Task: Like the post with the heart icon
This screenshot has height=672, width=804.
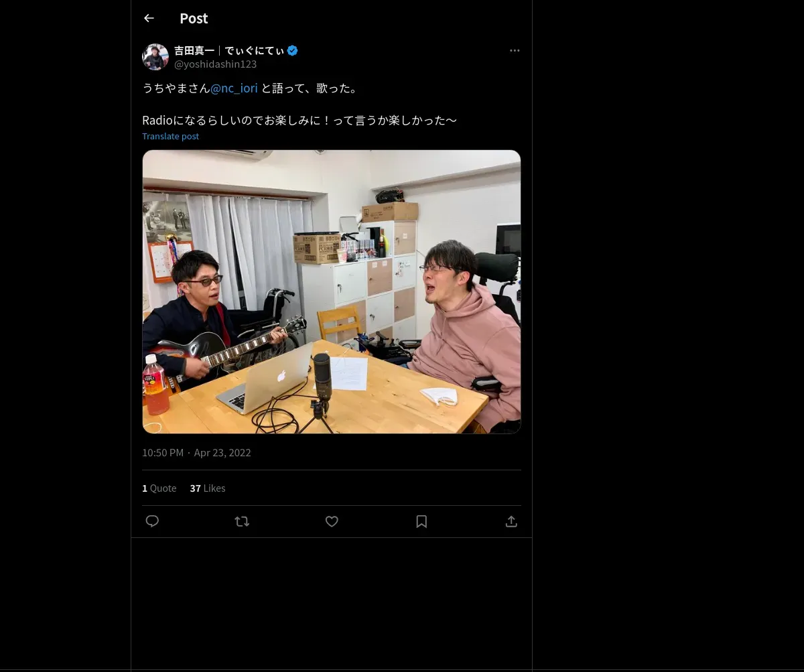Action: [332, 521]
